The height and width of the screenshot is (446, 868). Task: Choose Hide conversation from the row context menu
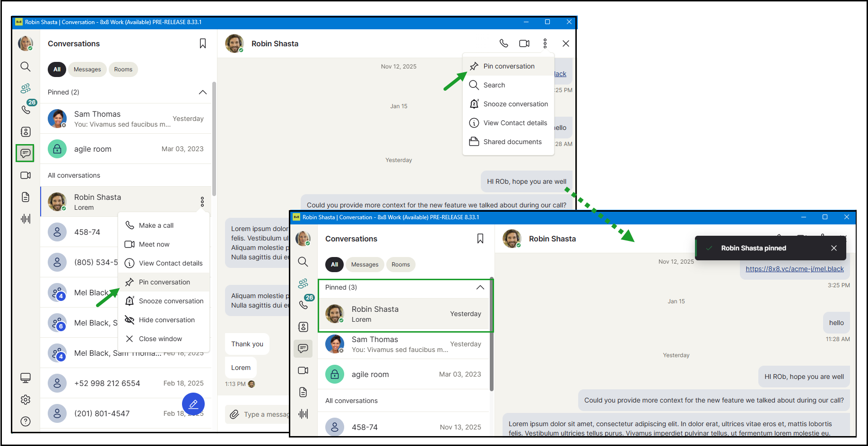coord(164,320)
